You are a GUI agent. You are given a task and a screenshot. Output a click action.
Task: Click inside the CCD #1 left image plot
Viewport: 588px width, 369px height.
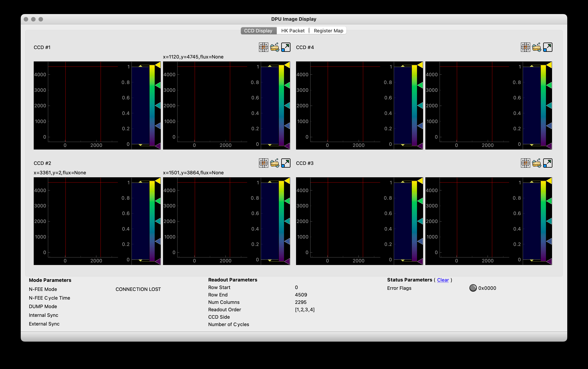click(83, 102)
